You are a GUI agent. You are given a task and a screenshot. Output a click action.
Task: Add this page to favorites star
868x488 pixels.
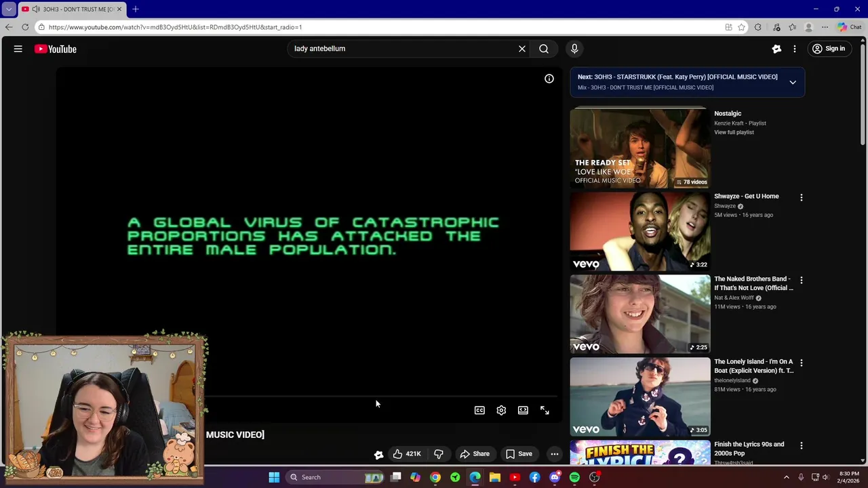click(x=742, y=27)
